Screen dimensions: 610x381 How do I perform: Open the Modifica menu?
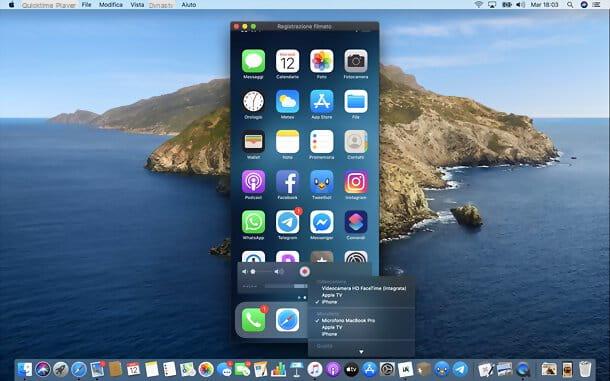tap(110, 5)
